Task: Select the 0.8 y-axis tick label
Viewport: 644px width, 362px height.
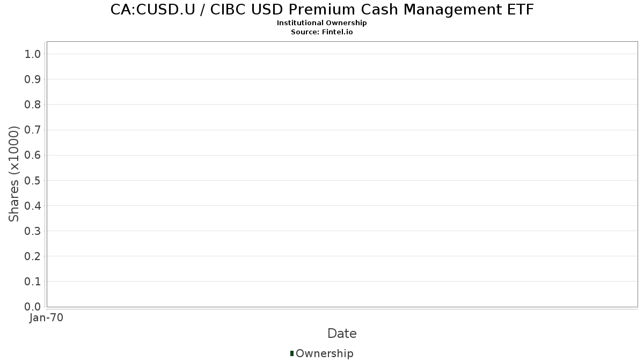Action: [x=33, y=105]
